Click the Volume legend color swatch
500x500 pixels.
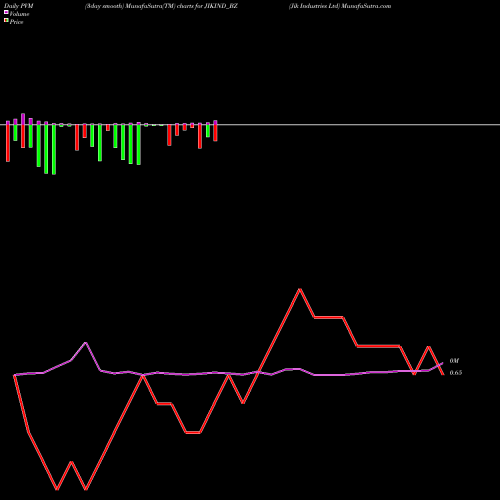[x=6, y=12]
